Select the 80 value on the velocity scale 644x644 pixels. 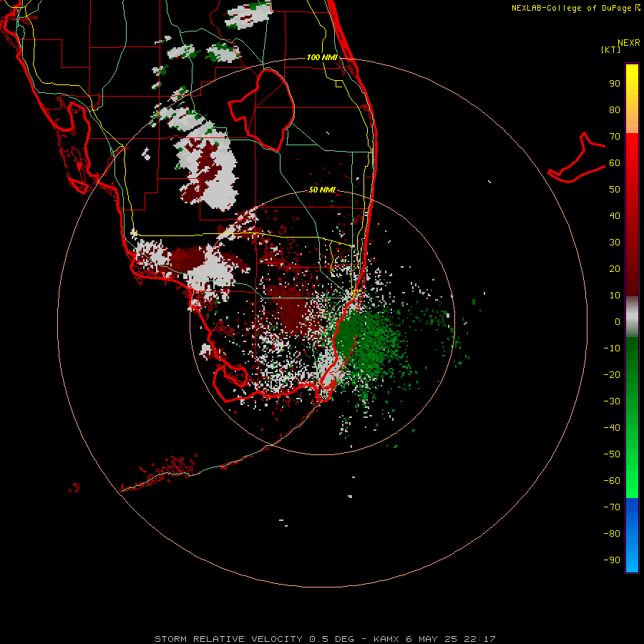pos(615,110)
